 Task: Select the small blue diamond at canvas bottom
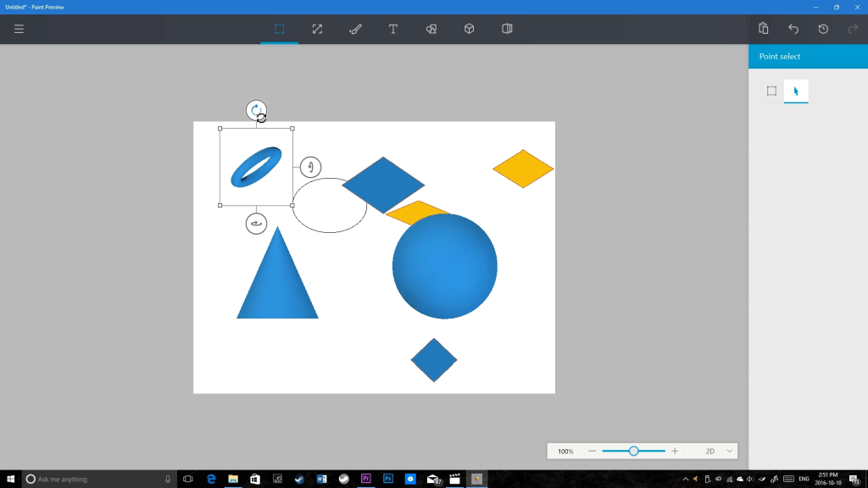tap(434, 360)
